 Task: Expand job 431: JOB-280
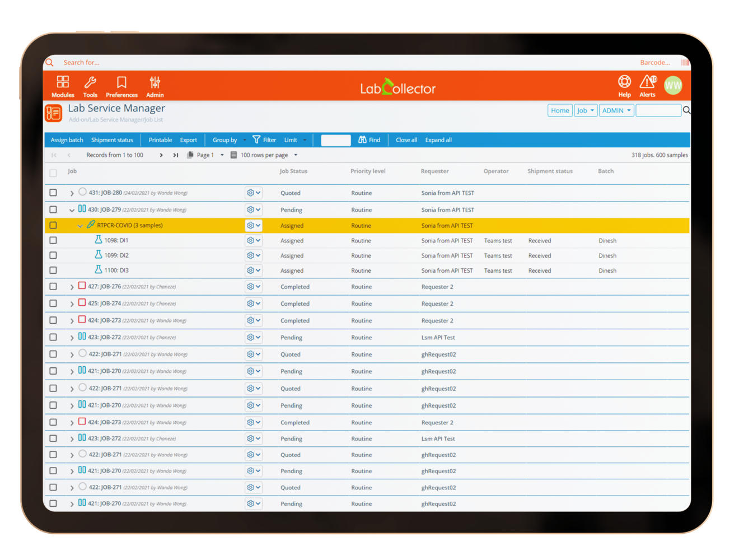click(x=72, y=193)
